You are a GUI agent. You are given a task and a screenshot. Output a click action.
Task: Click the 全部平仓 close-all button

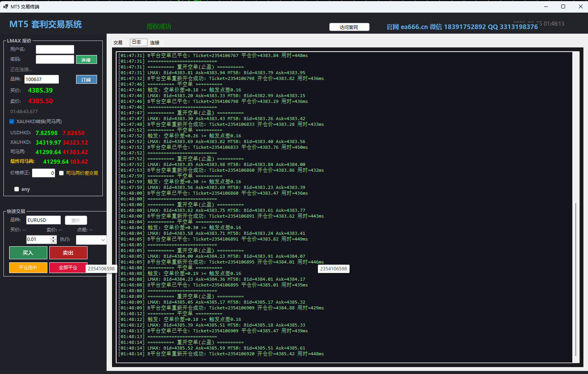(68, 268)
